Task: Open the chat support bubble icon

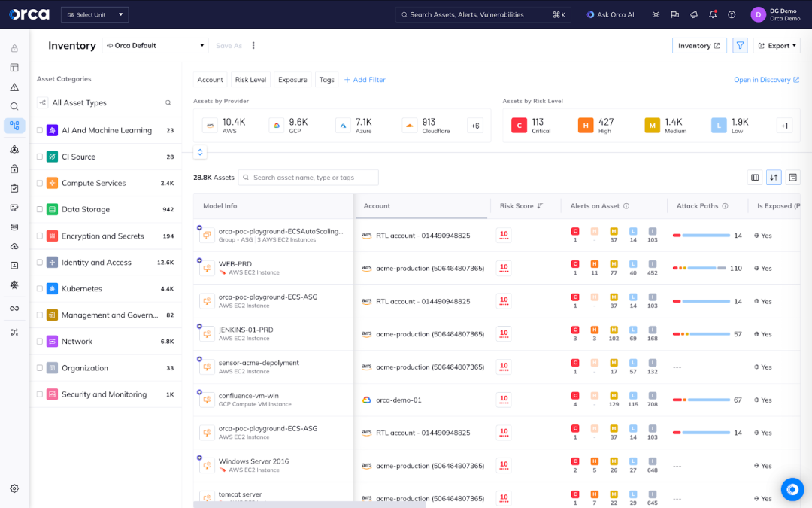Action: tap(792, 489)
